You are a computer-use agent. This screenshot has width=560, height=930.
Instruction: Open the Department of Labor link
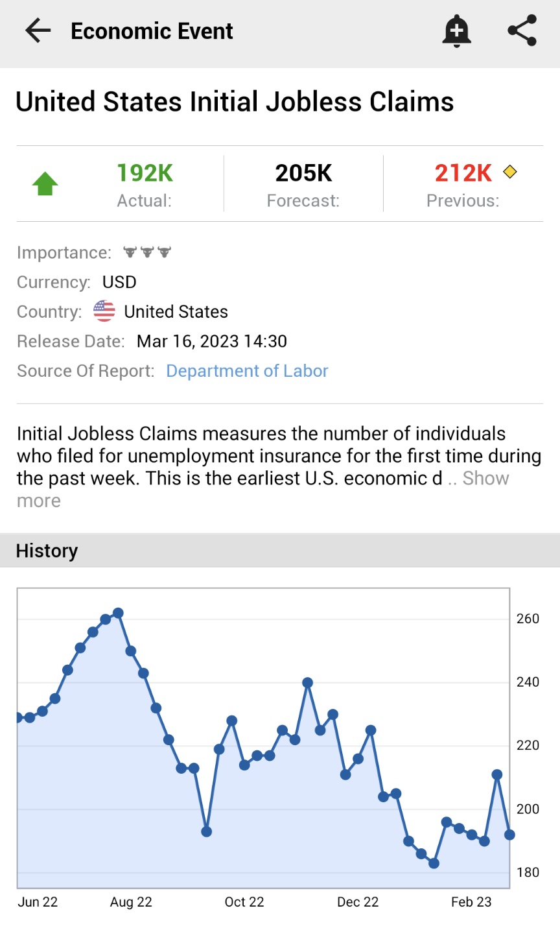[x=247, y=371]
